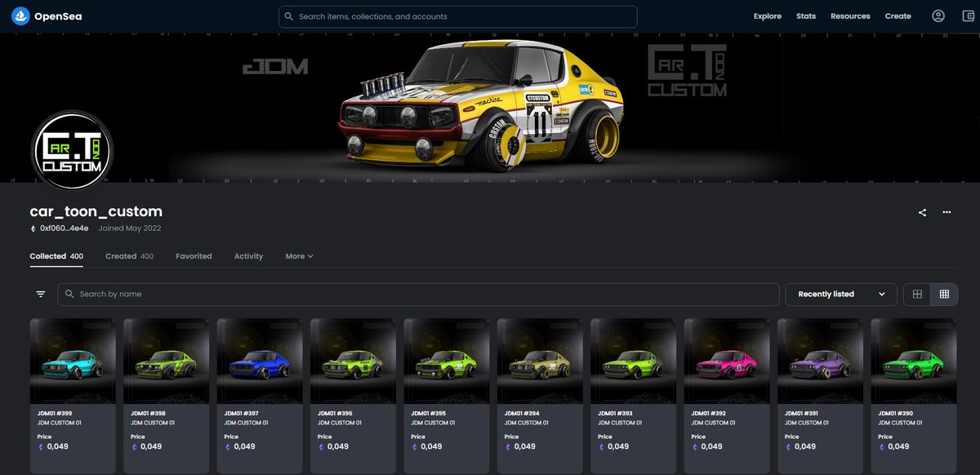Click the JDM01 #397 title text
The image size is (980, 475).
pos(242,414)
